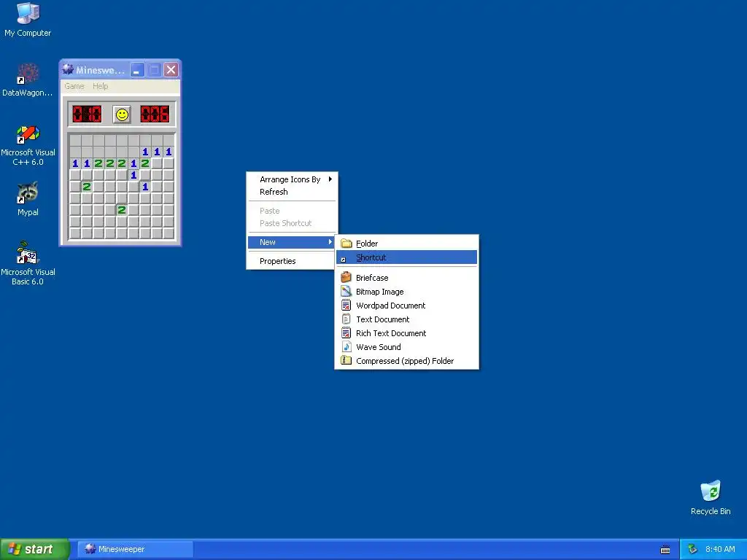Click the Minesweeper timer display

[155, 114]
